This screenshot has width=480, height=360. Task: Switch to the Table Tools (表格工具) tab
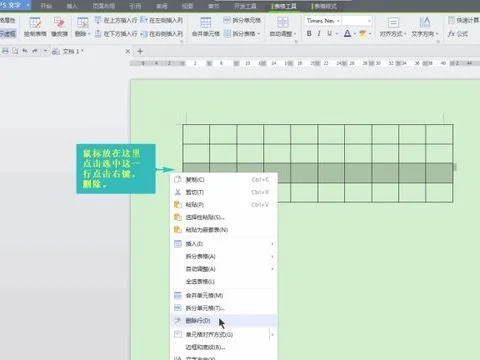(284, 6)
